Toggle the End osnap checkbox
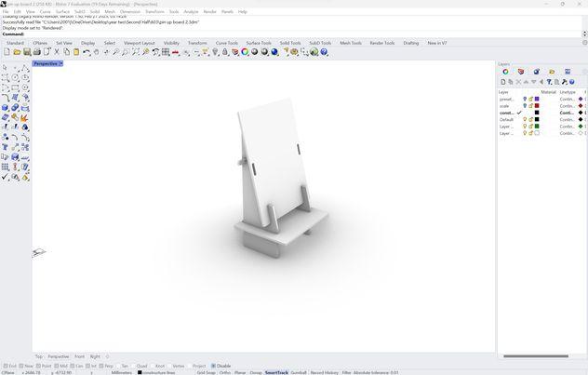The height and width of the screenshot is (375, 588). (x=6, y=366)
